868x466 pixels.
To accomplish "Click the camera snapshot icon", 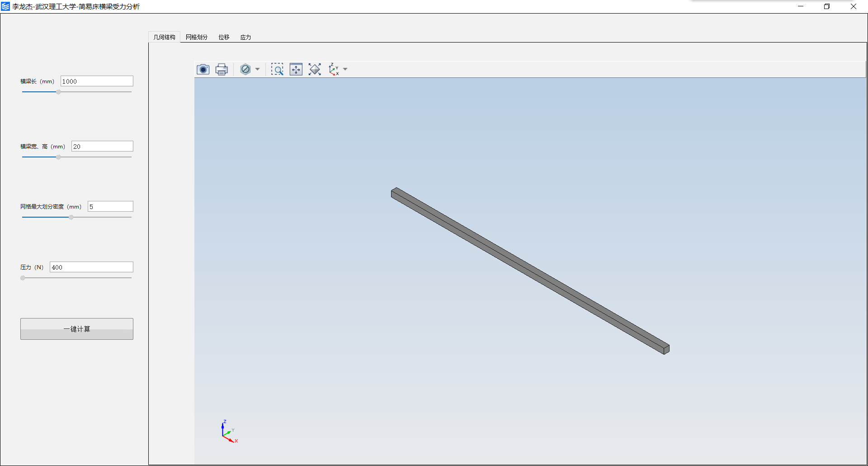I will pyautogui.click(x=203, y=69).
